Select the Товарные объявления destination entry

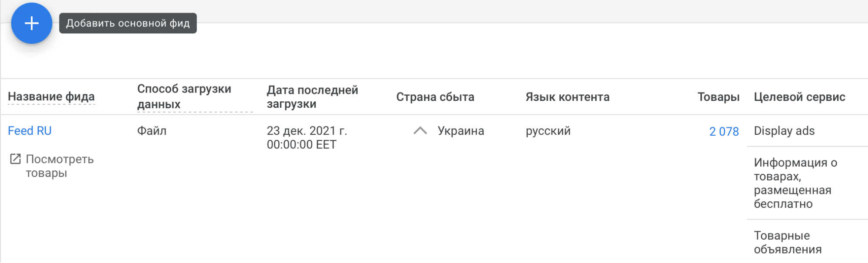coord(787,242)
